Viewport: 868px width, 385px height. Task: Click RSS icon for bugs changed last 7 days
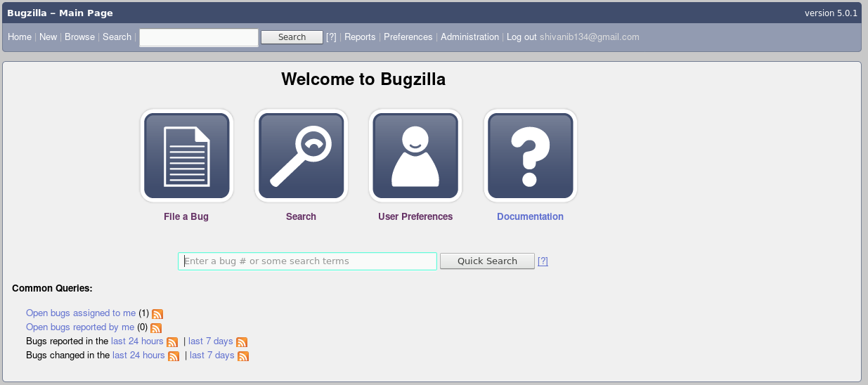click(243, 356)
